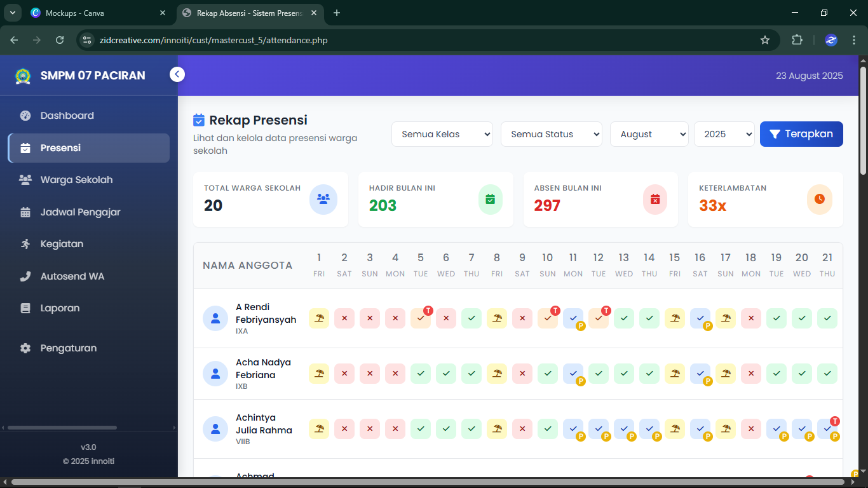Open the Semua Kelas dropdown
Image resolution: width=868 pixels, height=488 pixels.
click(442, 134)
